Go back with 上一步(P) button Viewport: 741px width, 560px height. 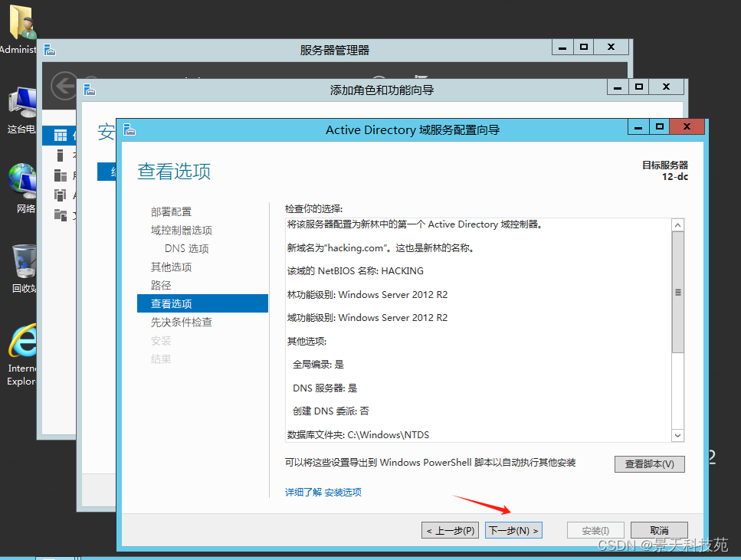pyautogui.click(x=451, y=530)
